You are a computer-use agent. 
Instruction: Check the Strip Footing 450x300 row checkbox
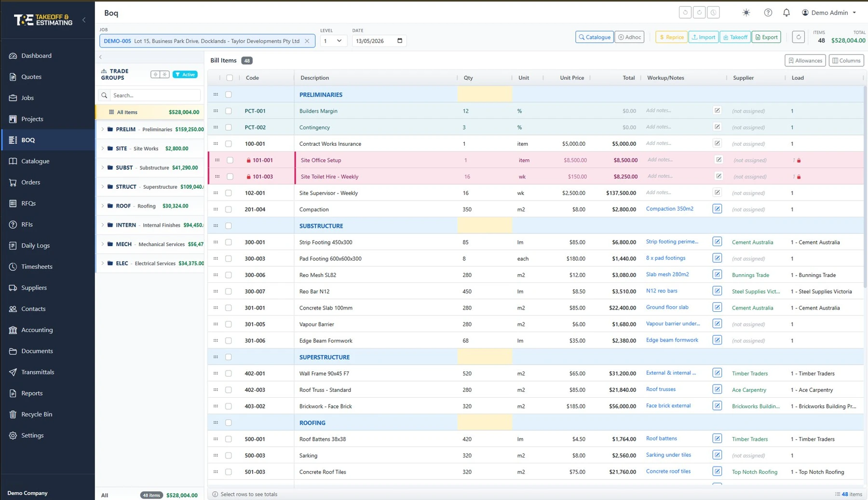click(229, 242)
